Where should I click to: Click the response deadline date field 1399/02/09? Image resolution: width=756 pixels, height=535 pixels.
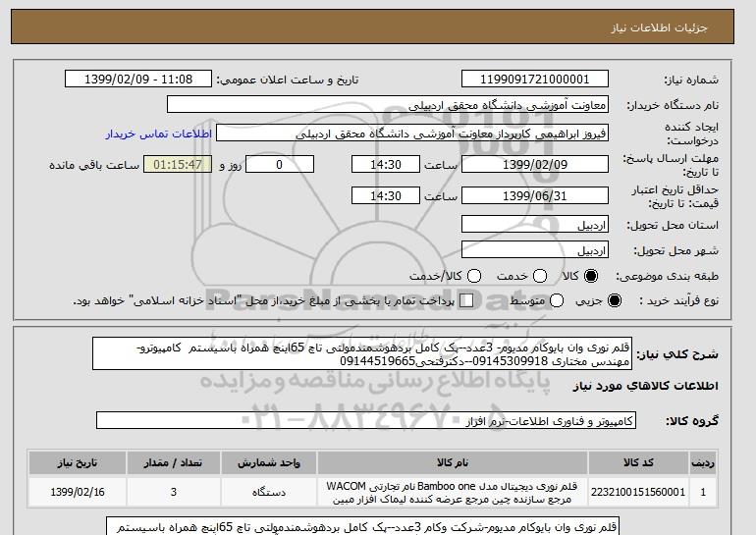click(535, 164)
